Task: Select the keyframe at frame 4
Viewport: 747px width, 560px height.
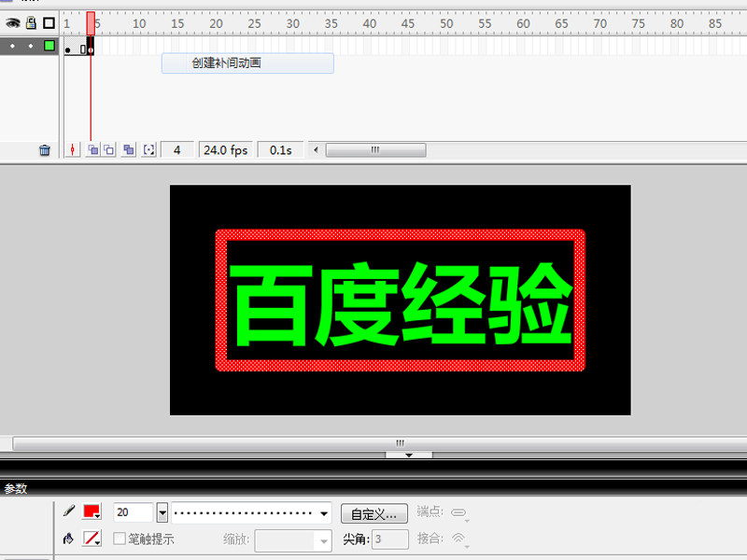Action: point(91,47)
